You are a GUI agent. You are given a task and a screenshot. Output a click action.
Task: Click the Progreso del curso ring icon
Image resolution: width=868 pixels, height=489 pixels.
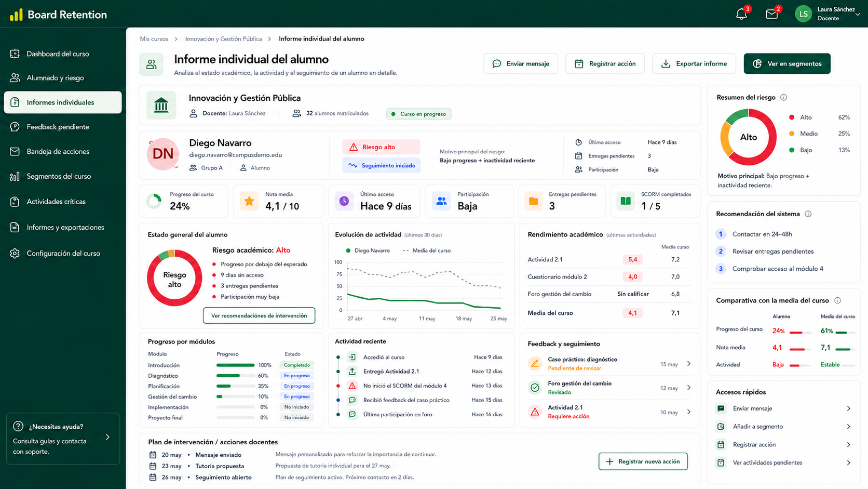[x=154, y=201]
